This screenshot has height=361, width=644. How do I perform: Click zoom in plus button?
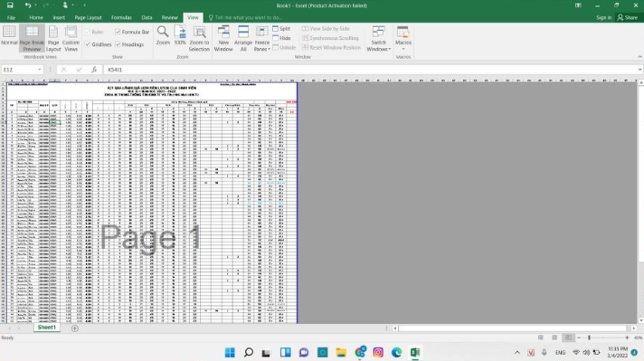(627, 337)
